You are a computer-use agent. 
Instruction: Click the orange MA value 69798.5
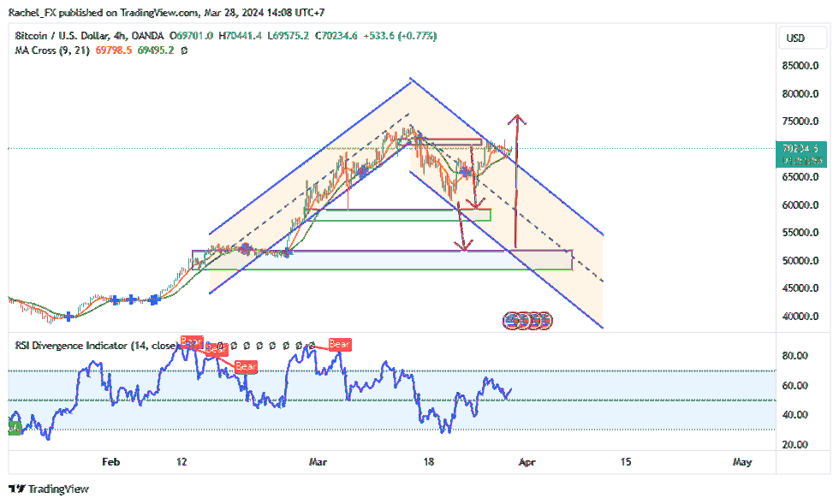point(113,50)
